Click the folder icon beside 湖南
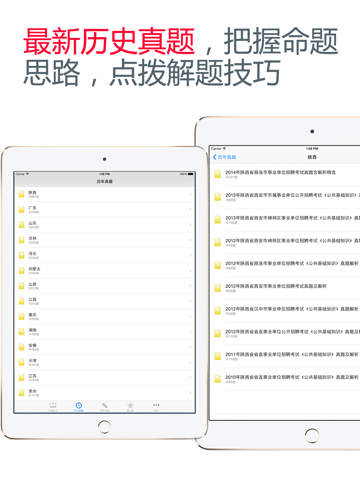The height and width of the screenshot is (480, 360). point(22,332)
